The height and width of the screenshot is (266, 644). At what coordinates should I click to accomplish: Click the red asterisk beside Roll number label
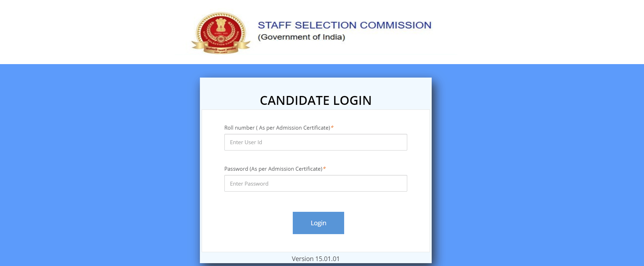[x=332, y=128]
